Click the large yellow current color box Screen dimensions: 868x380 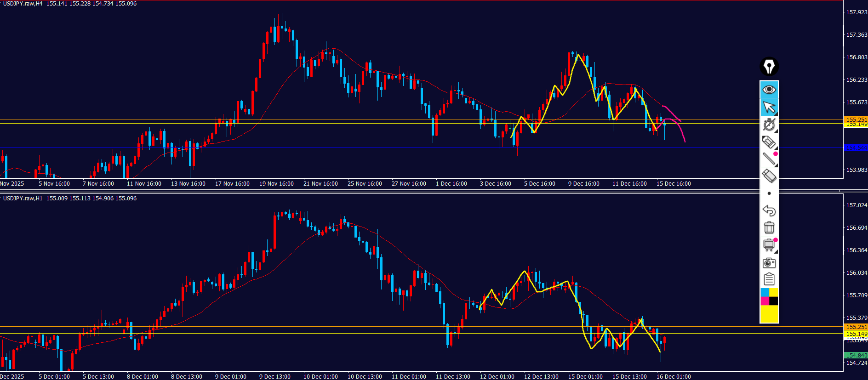[769, 314]
